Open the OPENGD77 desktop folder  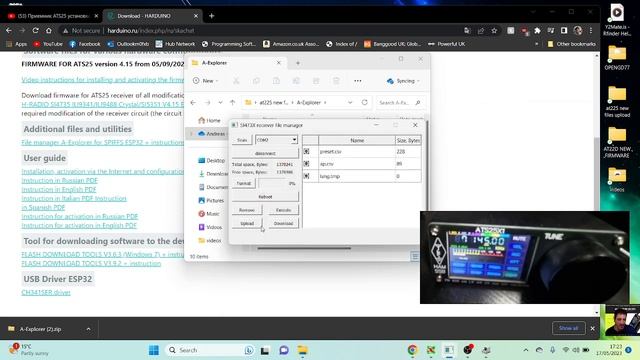click(617, 58)
